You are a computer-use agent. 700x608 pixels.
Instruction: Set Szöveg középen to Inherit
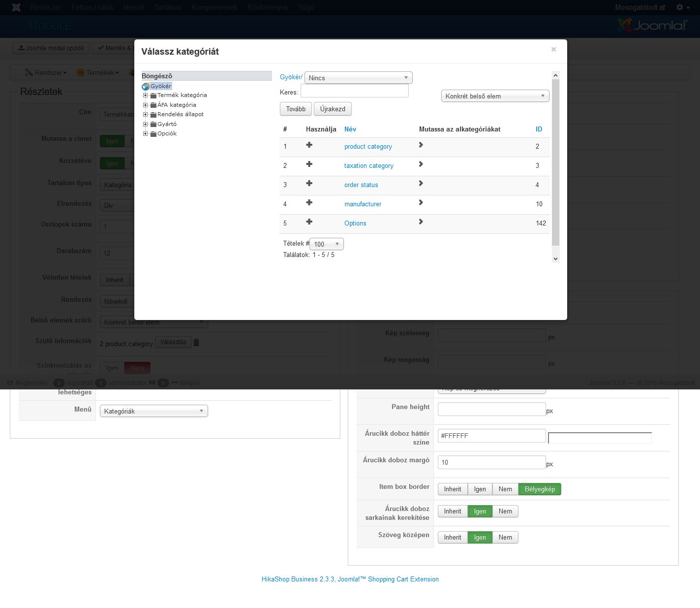coord(453,537)
